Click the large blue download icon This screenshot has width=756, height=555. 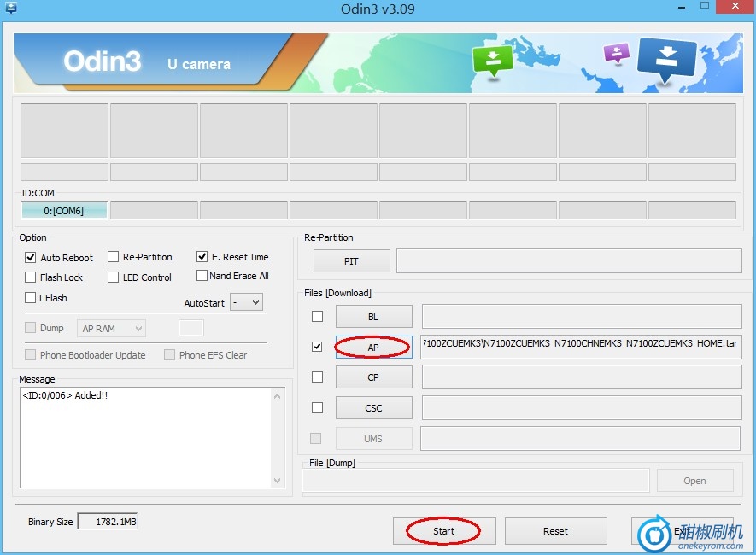(667, 58)
